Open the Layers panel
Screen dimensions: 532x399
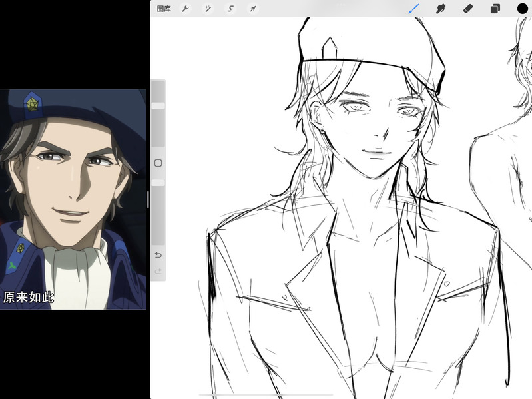[x=495, y=9]
